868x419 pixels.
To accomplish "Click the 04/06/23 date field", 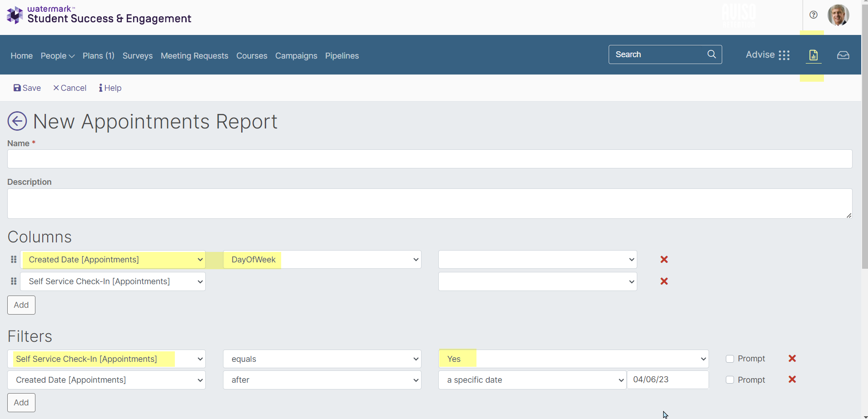I will click(668, 380).
